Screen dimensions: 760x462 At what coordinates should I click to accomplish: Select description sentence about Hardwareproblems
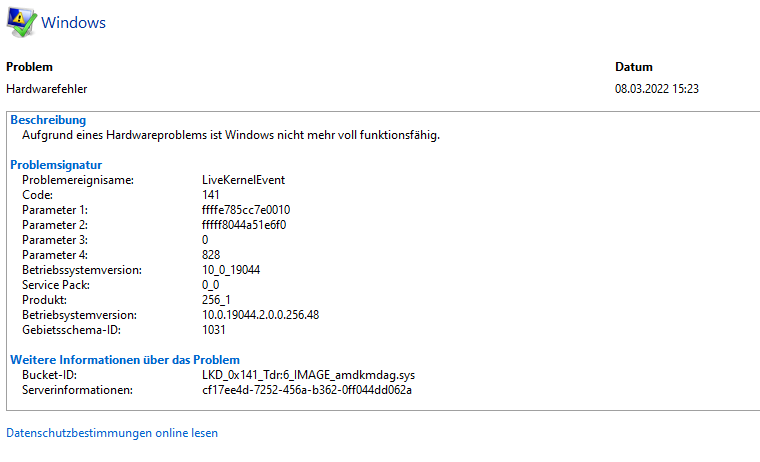[231, 135]
